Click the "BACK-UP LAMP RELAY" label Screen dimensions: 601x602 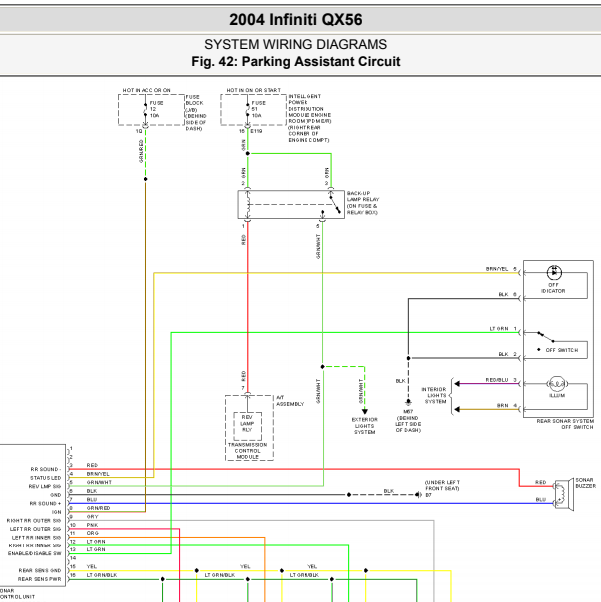(x=363, y=203)
